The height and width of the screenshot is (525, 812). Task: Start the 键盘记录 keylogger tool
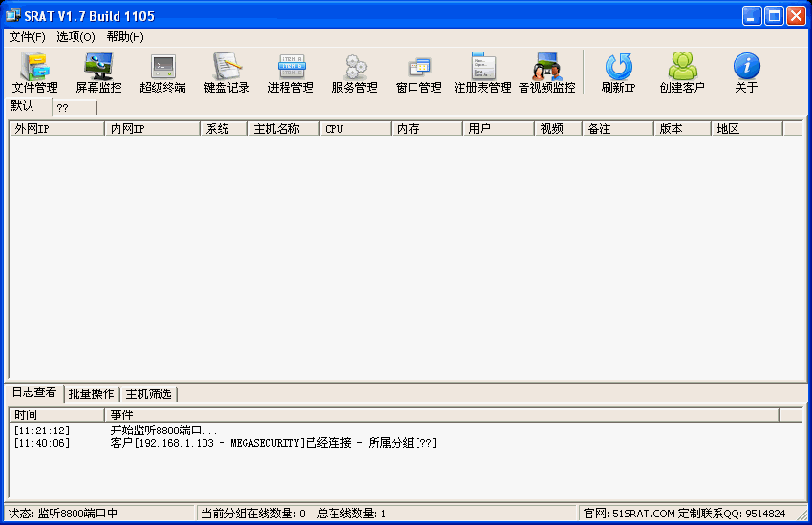click(226, 73)
